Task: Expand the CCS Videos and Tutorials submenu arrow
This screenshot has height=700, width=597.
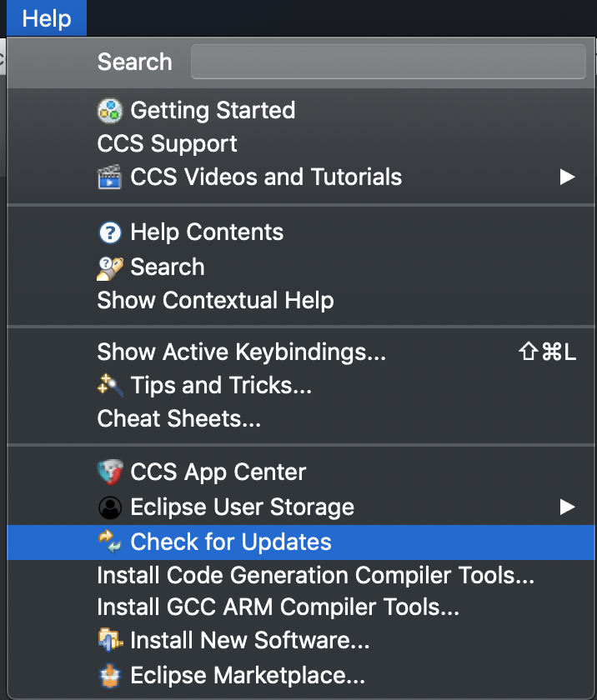Action: click(x=567, y=177)
